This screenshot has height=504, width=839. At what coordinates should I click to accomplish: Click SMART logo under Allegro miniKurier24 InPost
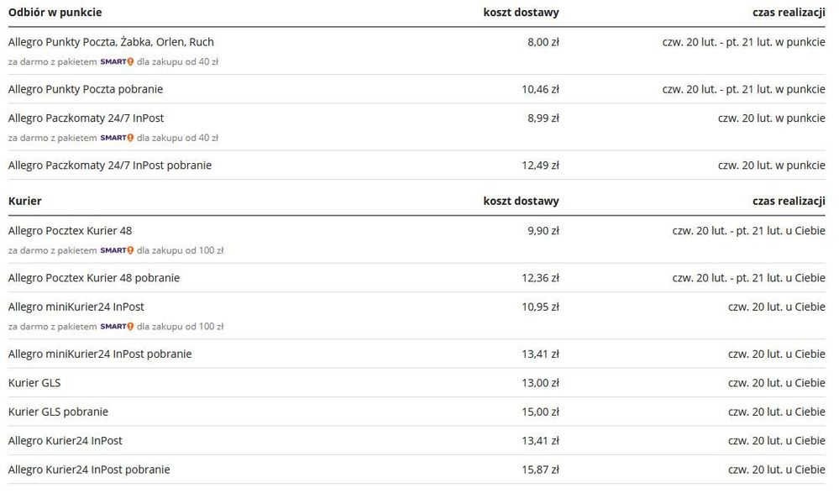pos(117,327)
